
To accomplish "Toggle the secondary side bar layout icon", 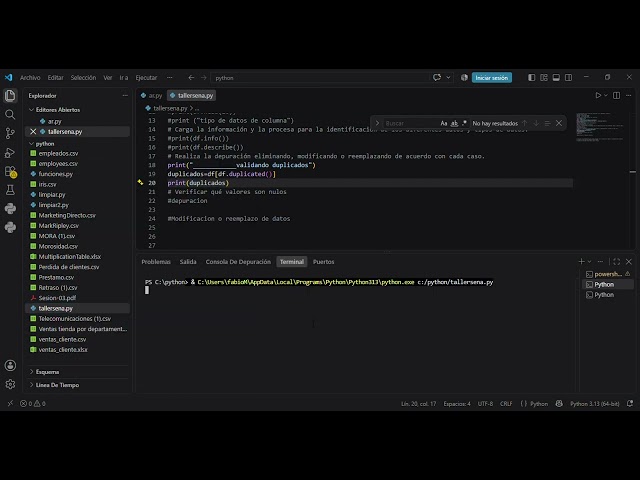I will [568, 78].
